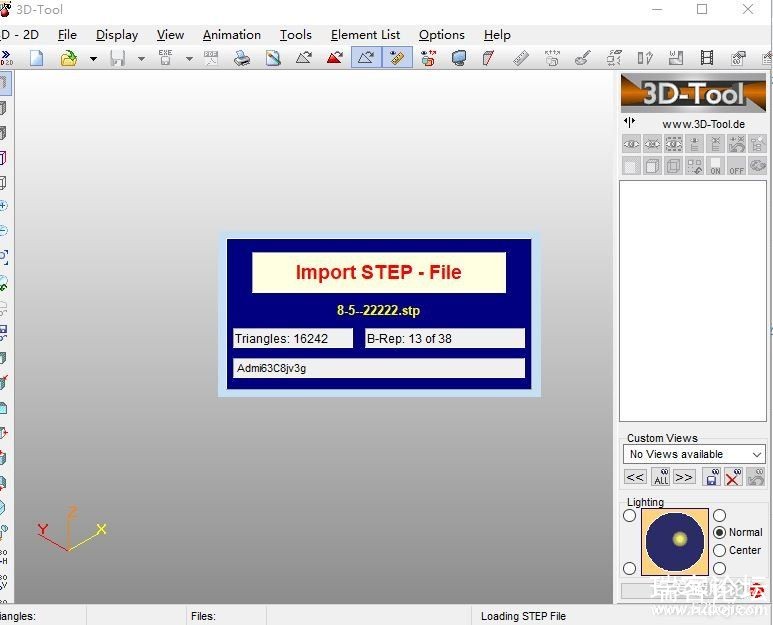Click the Triangles: 16242 field
The image size is (773, 625).
(x=293, y=339)
